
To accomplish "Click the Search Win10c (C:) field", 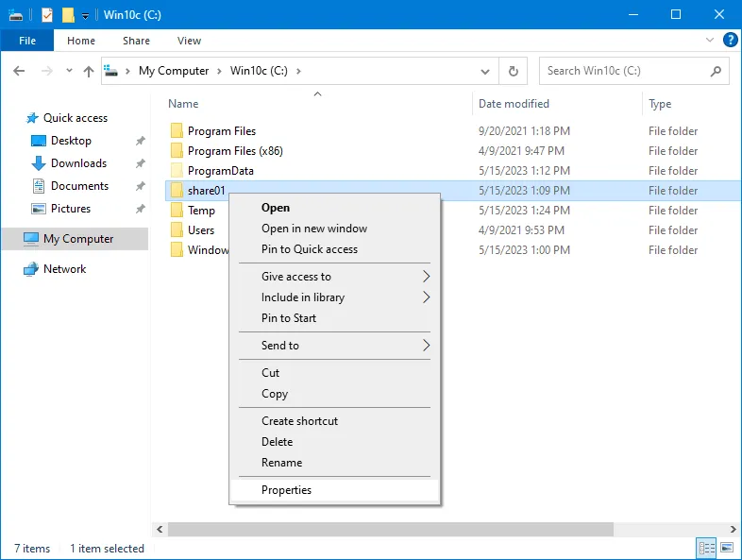I will click(x=623, y=71).
